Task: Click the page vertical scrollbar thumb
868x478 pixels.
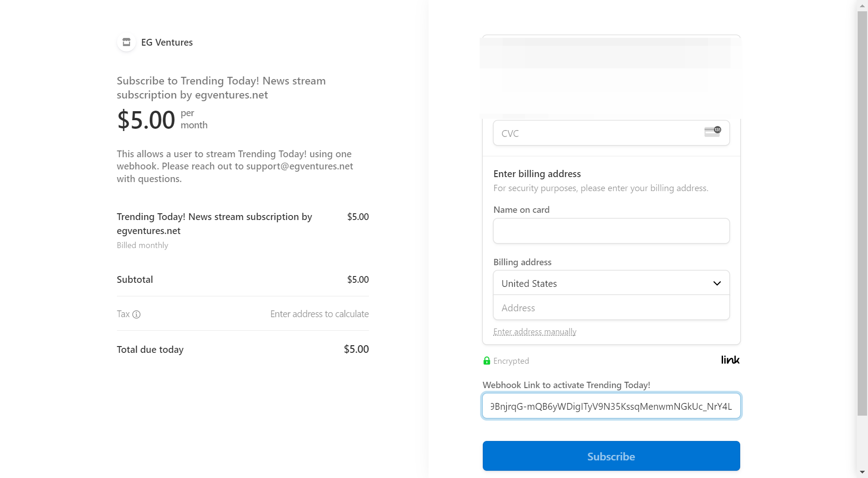Action: tap(862, 213)
